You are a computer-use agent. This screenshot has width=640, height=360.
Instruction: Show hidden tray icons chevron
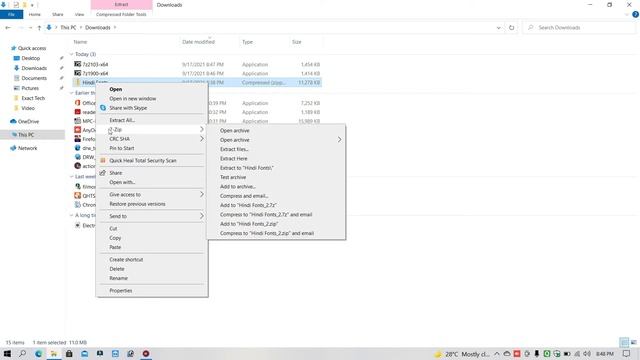point(497,353)
